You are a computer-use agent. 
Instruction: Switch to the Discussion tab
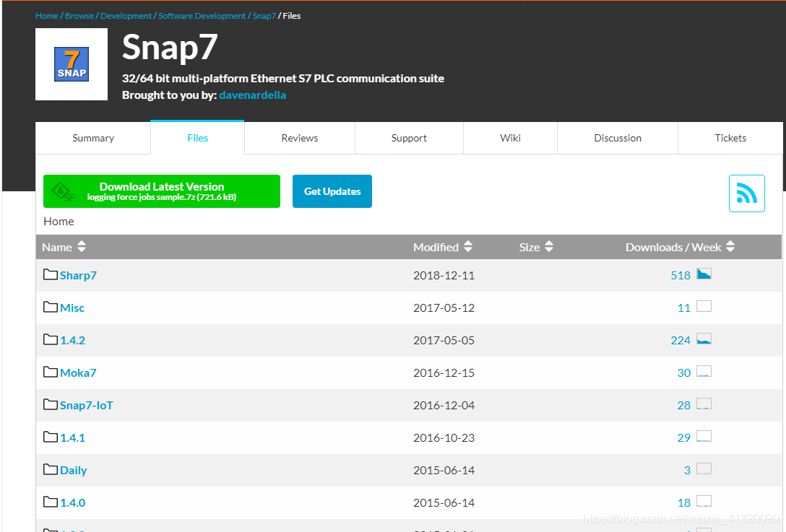click(x=618, y=139)
